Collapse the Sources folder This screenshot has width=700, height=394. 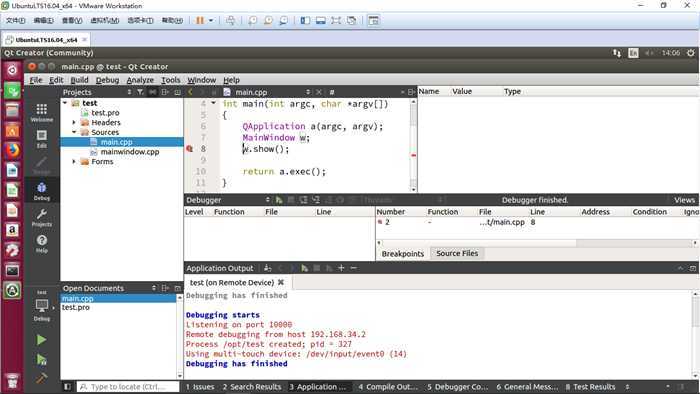point(74,132)
